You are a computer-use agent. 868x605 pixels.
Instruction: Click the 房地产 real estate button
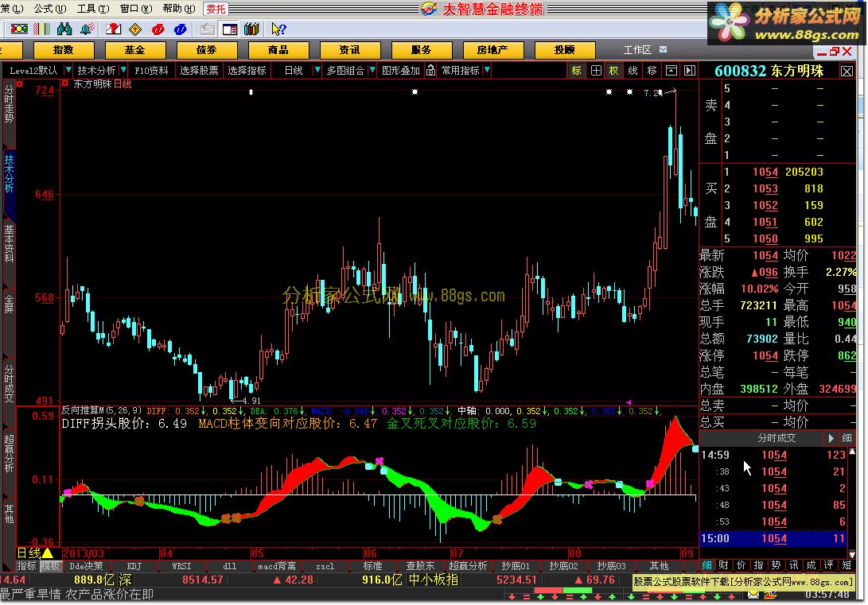[x=492, y=50]
